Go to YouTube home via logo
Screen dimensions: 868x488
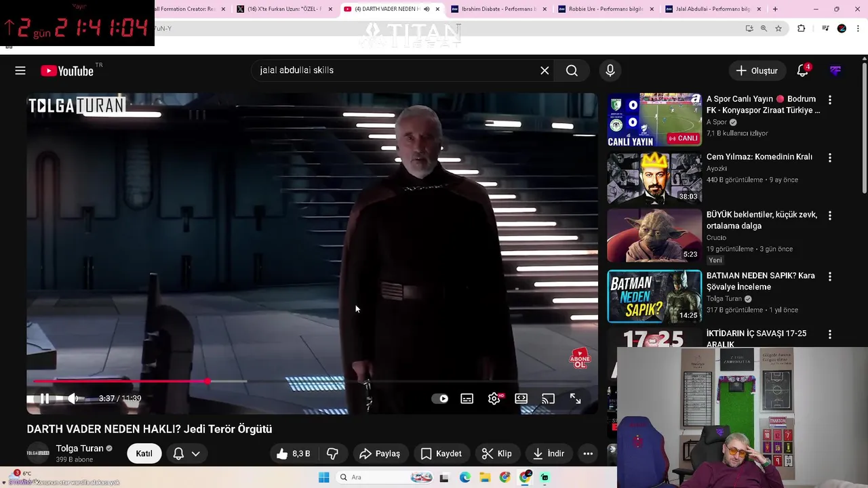[x=66, y=70]
